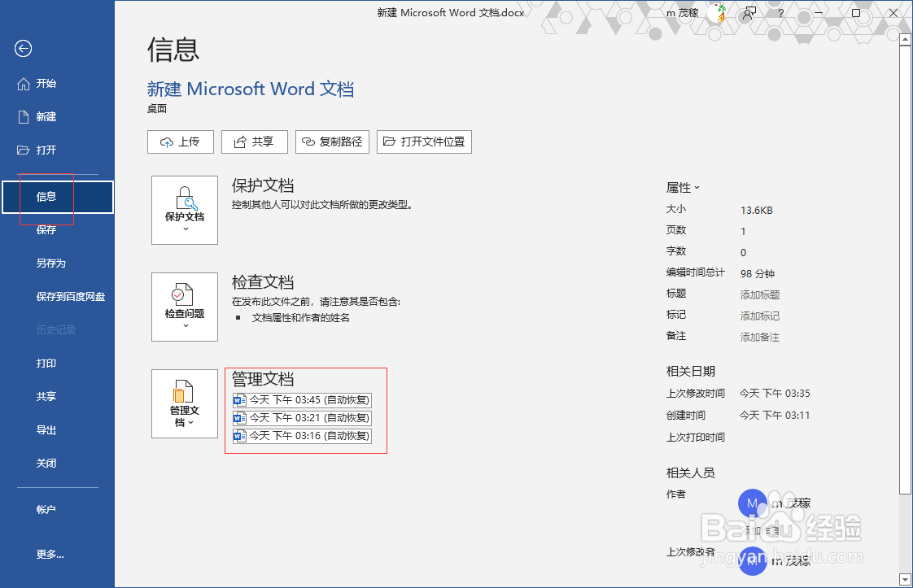913x588 pixels.
Task: Choose 另存为 from the sidebar
Action: (x=57, y=264)
